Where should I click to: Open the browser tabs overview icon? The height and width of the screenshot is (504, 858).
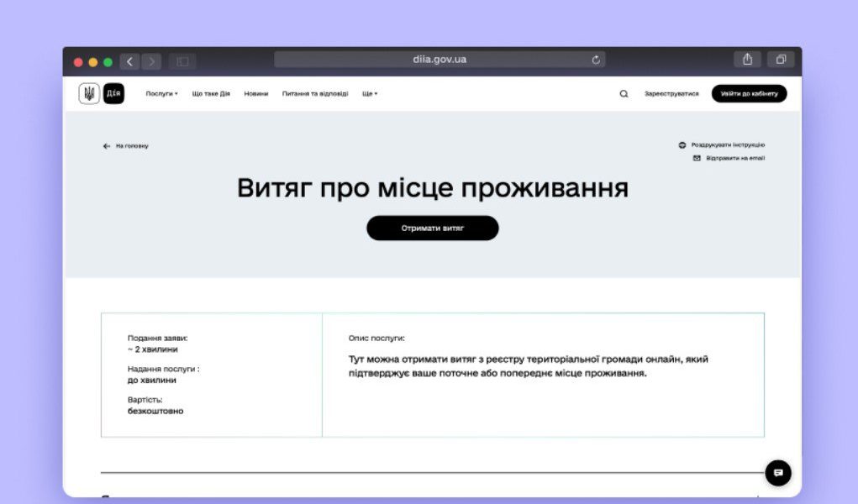pyautogui.click(x=780, y=59)
